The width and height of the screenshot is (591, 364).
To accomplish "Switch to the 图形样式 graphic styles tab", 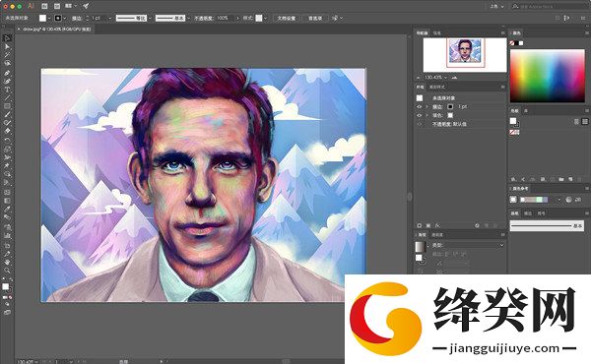I will point(437,87).
